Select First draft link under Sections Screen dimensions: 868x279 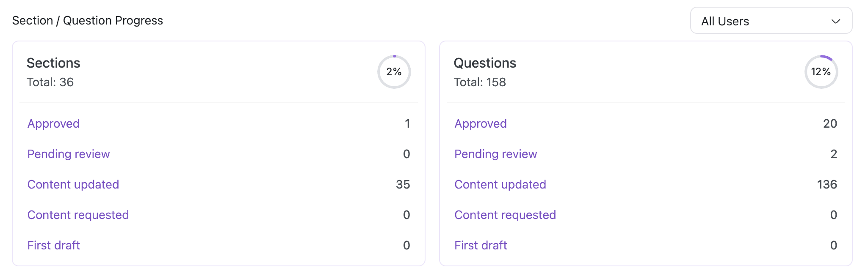(x=54, y=245)
